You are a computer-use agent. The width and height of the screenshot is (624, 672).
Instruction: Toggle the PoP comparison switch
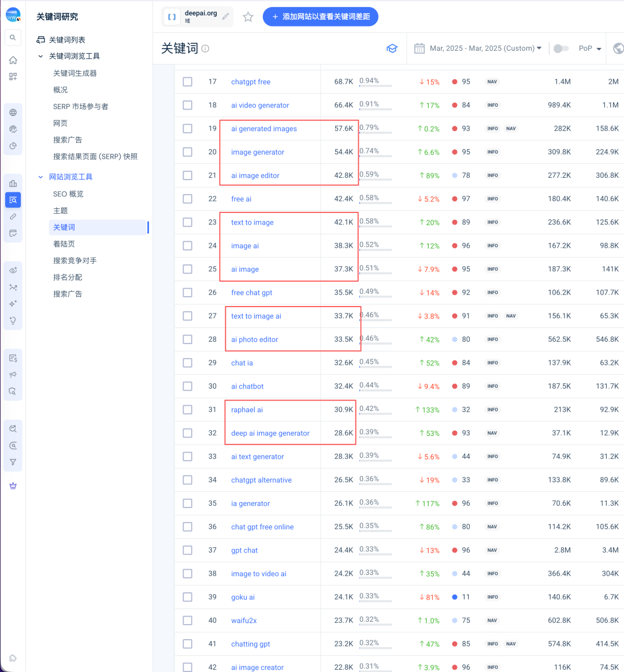click(561, 48)
